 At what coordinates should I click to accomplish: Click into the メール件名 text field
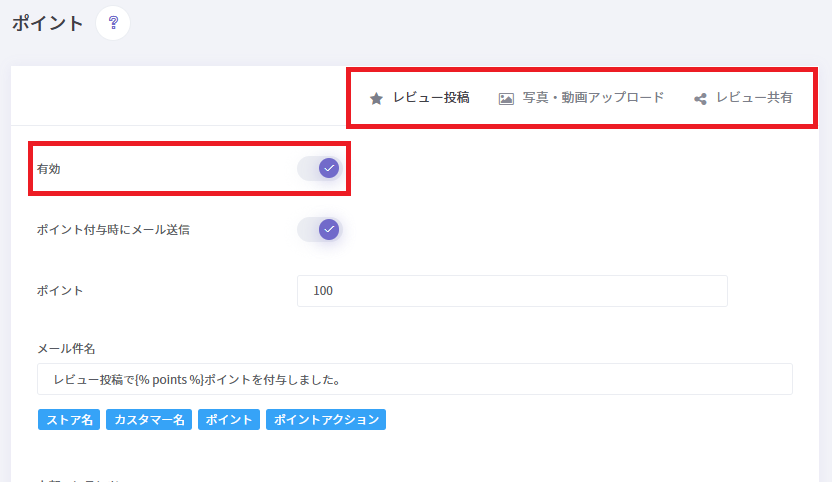(x=414, y=379)
